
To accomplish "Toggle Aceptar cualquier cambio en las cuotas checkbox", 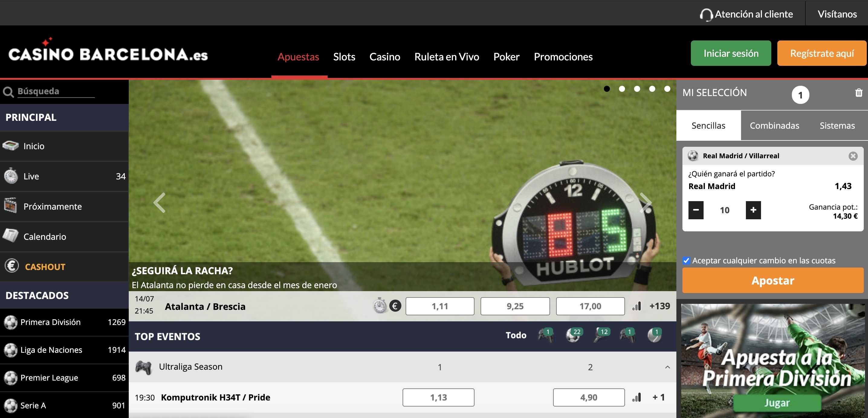I will [686, 260].
